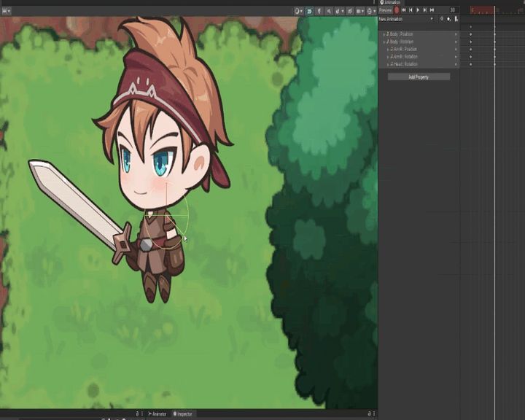Click the Add Keyframe icon
This screenshot has width=525, height=420.
449,19
